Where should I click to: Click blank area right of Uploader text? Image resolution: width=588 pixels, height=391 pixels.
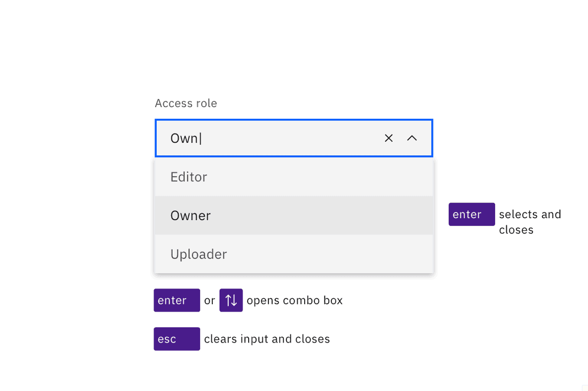pyautogui.click(x=332, y=254)
